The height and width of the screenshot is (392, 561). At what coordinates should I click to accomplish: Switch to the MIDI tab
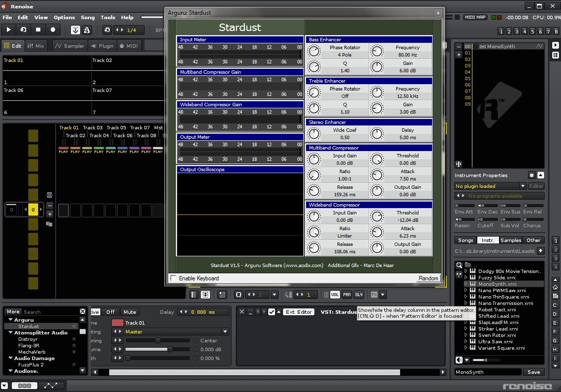pos(128,46)
